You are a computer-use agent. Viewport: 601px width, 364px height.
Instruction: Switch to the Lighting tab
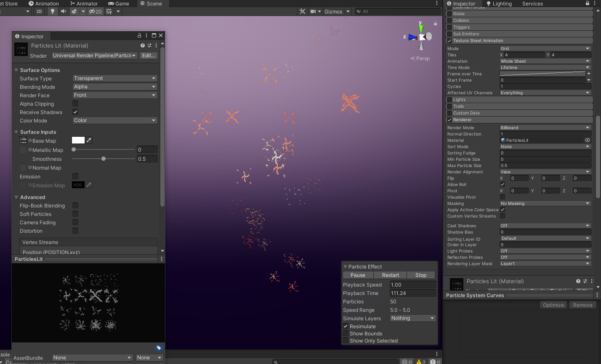pyautogui.click(x=499, y=3)
